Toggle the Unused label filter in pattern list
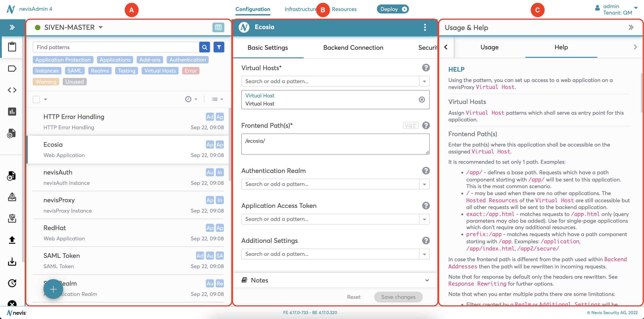 [x=74, y=81]
